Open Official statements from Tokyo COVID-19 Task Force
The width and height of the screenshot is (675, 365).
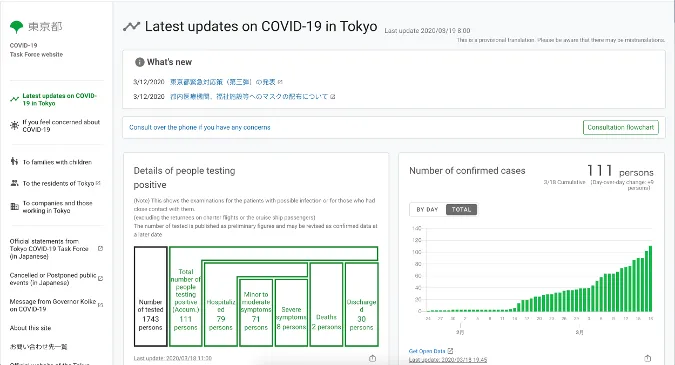pos(49,249)
